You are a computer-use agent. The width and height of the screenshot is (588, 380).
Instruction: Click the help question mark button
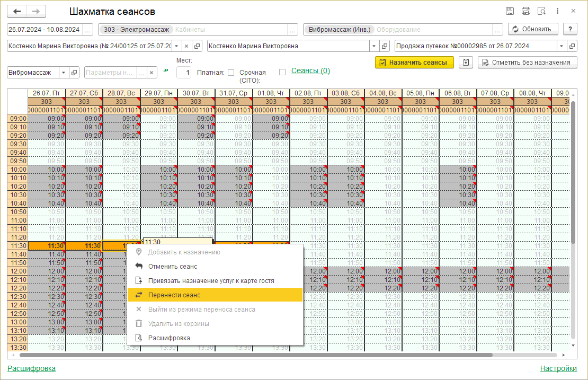coord(570,29)
